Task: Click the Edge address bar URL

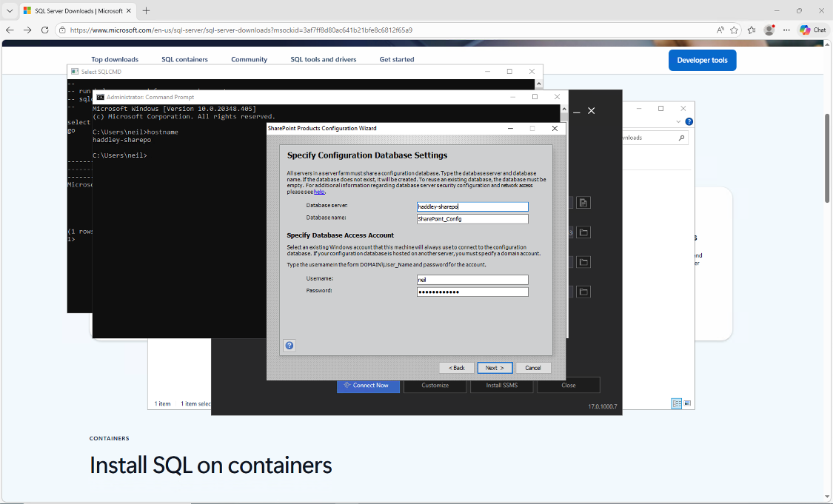Action: click(241, 30)
